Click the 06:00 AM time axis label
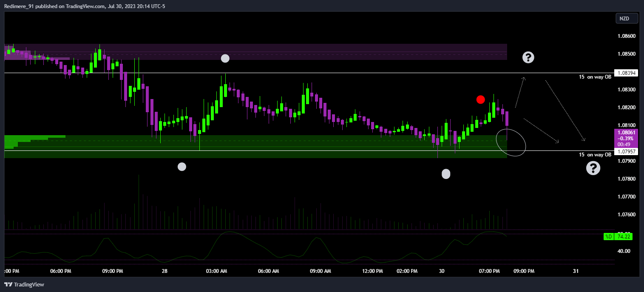The height and width of the screenshot is (292, 644). [x=268, y=271]
